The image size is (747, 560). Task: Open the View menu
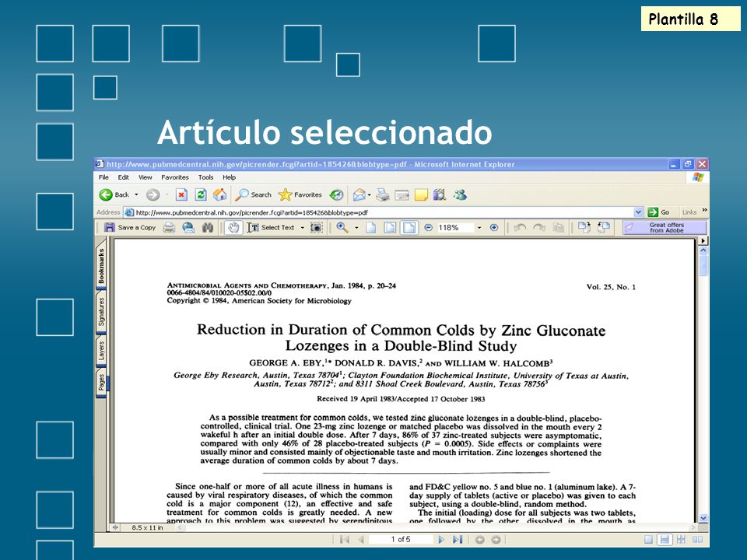coord(146,177)
